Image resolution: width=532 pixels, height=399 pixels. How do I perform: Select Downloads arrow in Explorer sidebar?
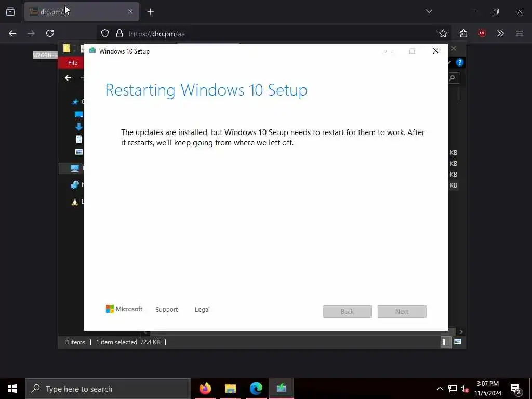click(79, 127)
